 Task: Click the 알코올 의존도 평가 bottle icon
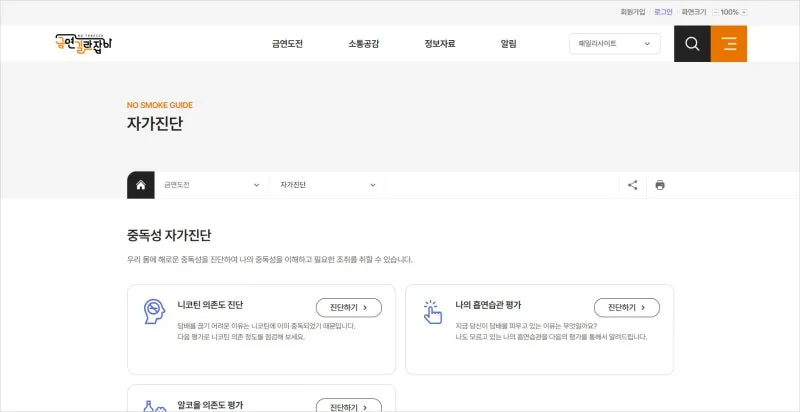pyautogui.click(x=154, y=406)
